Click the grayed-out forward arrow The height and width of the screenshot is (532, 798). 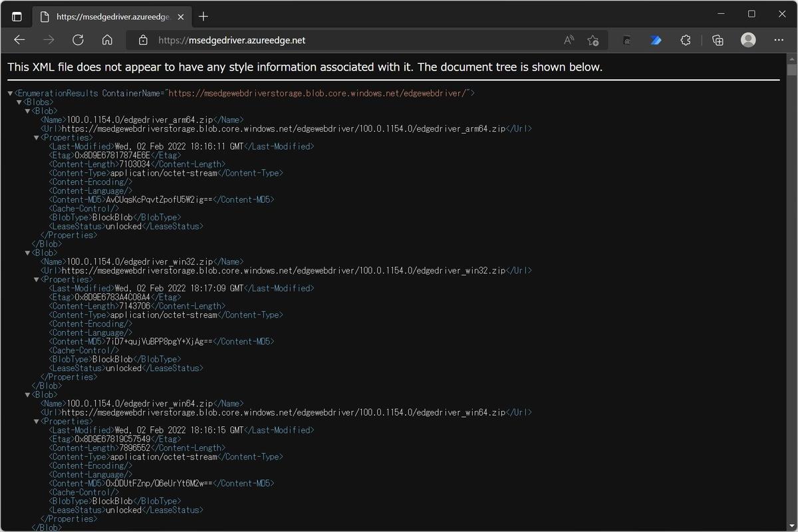pyautogui.click(x=49, y=40)
